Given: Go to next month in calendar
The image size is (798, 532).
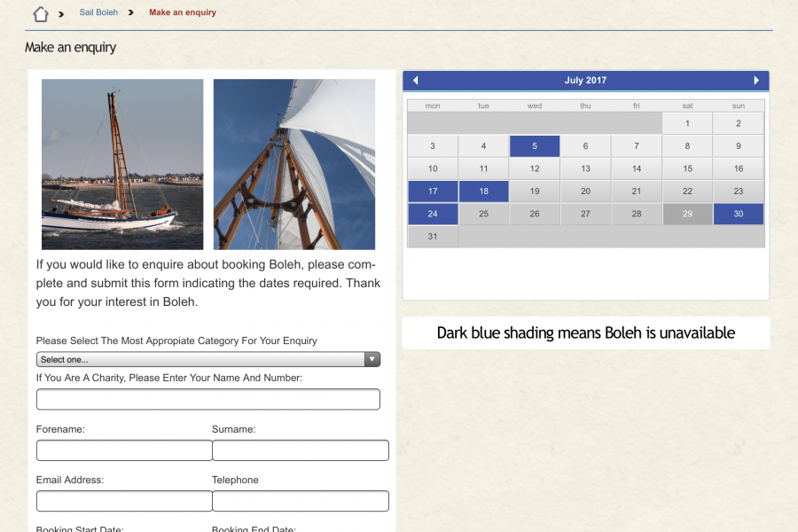Looking at the screenshot, I should click(x=756, y=80).
